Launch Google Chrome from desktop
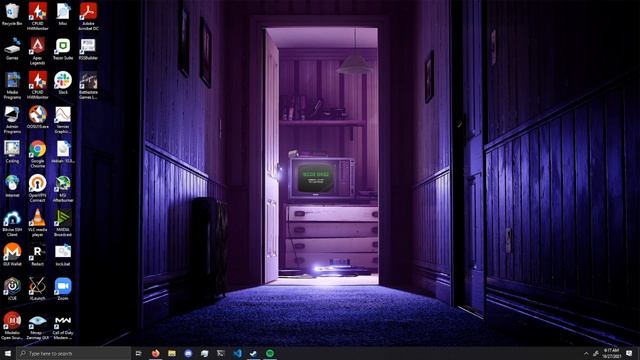640x360 pixels. (38, 154)
